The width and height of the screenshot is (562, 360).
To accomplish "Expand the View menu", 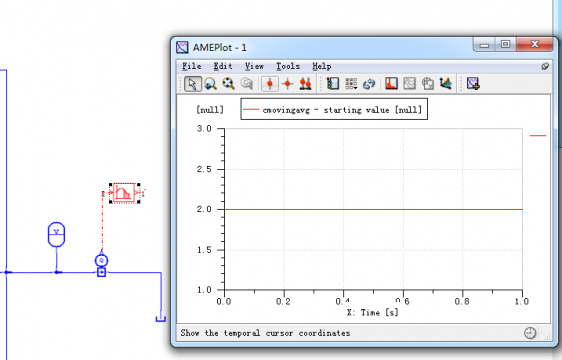I will tap(254, 66).
